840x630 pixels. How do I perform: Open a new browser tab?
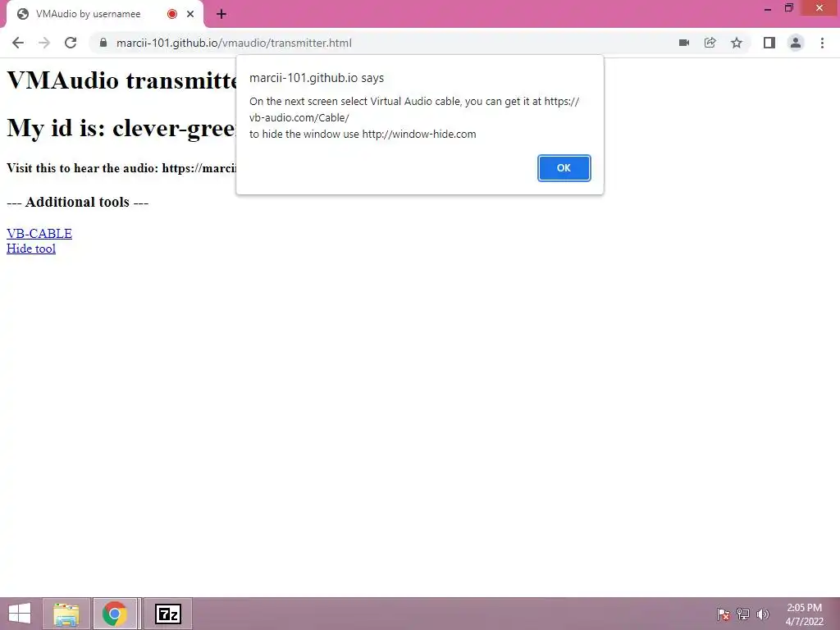(x=221, y=14)
